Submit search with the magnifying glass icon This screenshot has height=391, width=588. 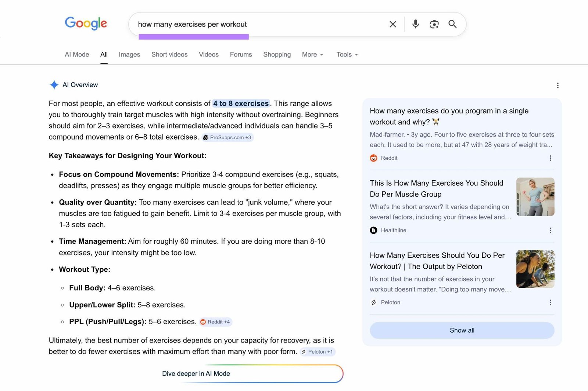(x=453, y=24)
